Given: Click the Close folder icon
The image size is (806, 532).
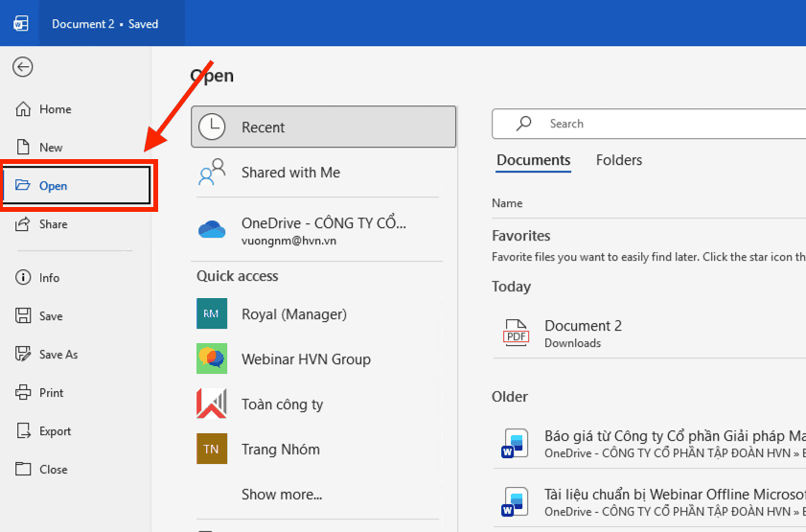Looking at the screenshot, I should click(x=23, y=469).
